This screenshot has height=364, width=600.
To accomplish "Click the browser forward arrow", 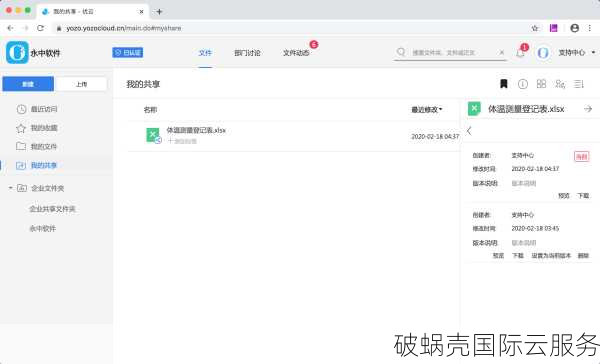I will [x=26, y=28].
